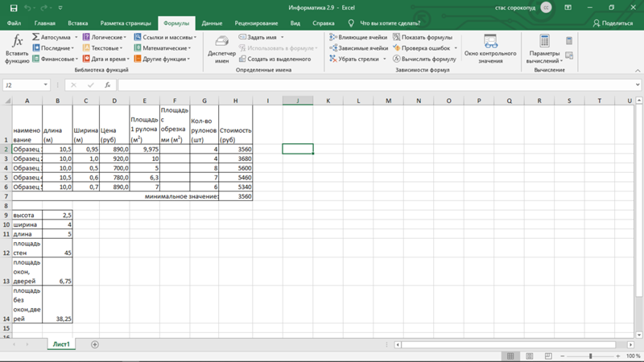
Task: Open the Логические functions dropdown
Action: (x=105, y=37)
